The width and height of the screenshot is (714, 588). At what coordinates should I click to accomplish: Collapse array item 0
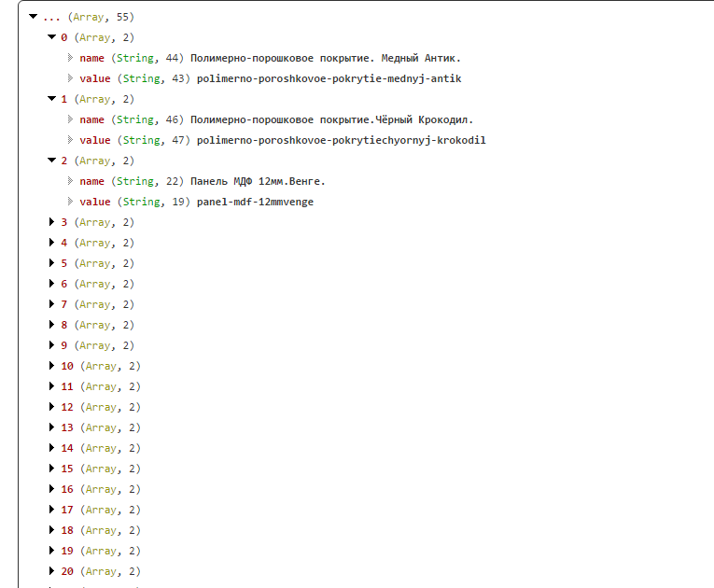pyautogui.click(x=52, y=37)
